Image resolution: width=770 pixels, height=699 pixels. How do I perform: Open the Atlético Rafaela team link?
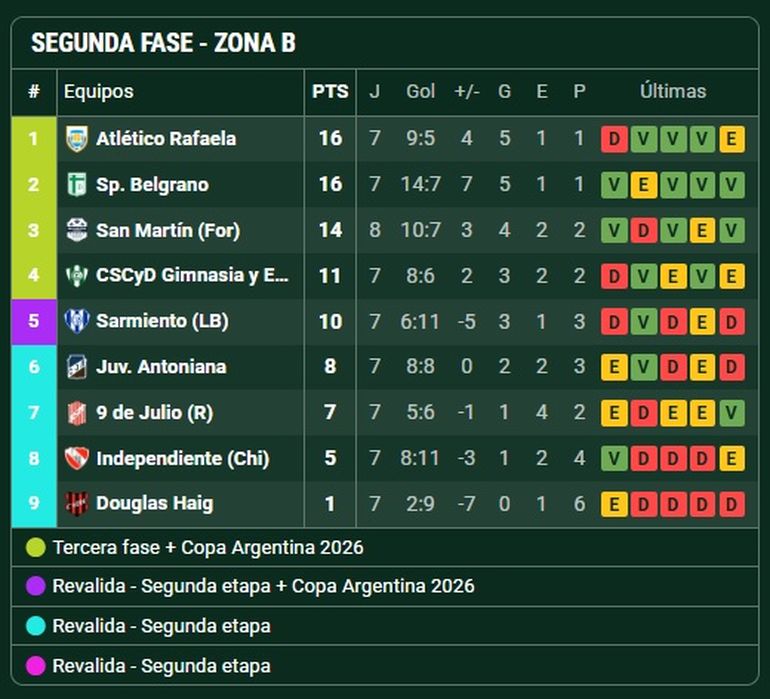coord(166,139)
